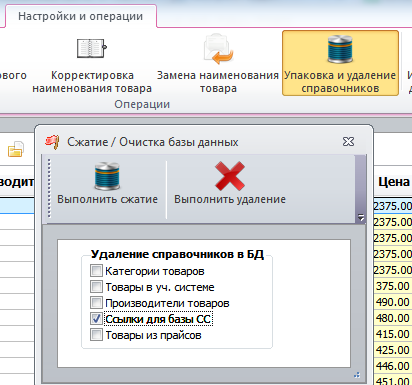This screenshot has width=412, height=385.
Task: Open the yellow folder icon behind the dialog
Action: click(x=16, y=149)
